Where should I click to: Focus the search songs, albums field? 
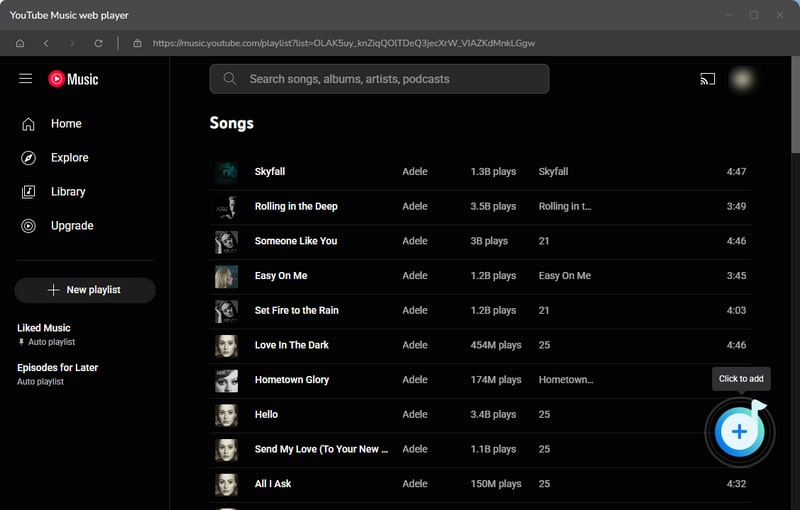point(379,79)
